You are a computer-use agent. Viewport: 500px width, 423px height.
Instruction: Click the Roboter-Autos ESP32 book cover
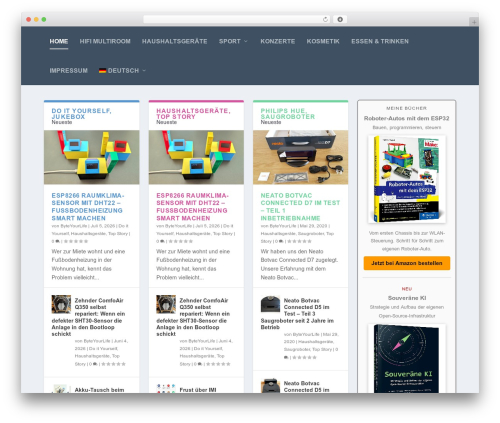point(407,179)
